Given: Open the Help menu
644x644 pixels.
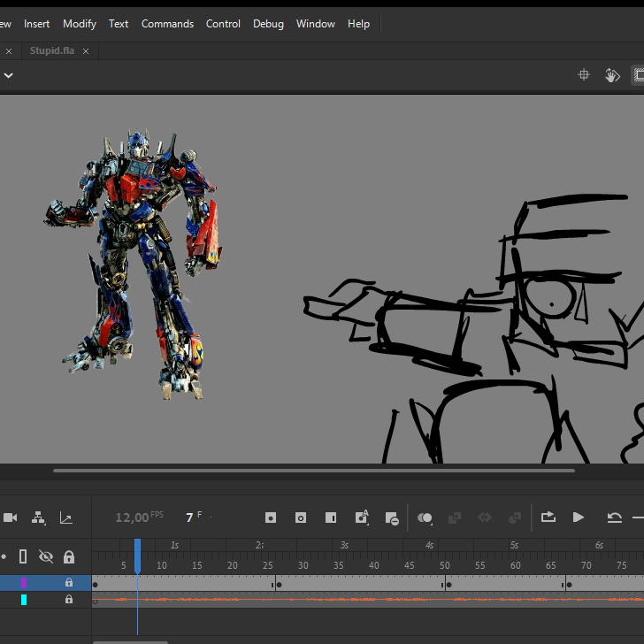Looking at the screenshot, I should coord(358,24).
